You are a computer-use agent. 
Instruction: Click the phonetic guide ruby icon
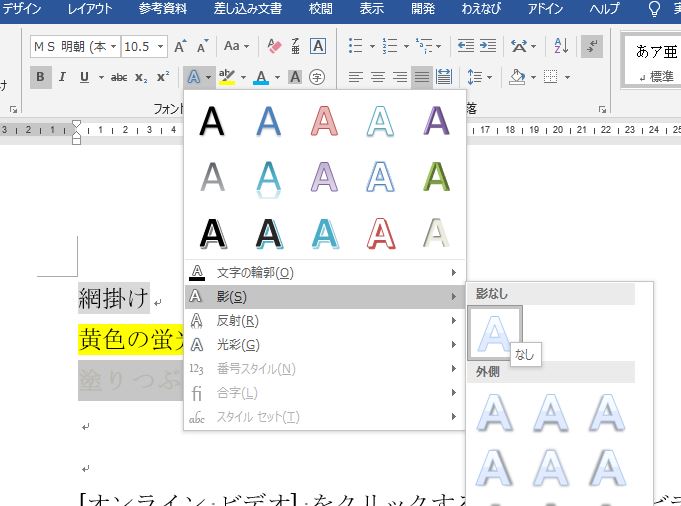295,46
